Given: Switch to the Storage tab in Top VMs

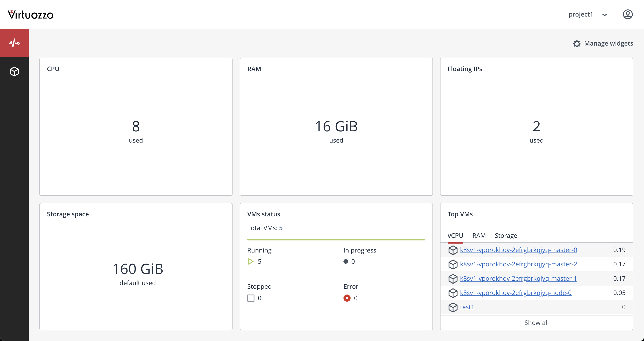Looking at the screenshot, I should (506, 236).
